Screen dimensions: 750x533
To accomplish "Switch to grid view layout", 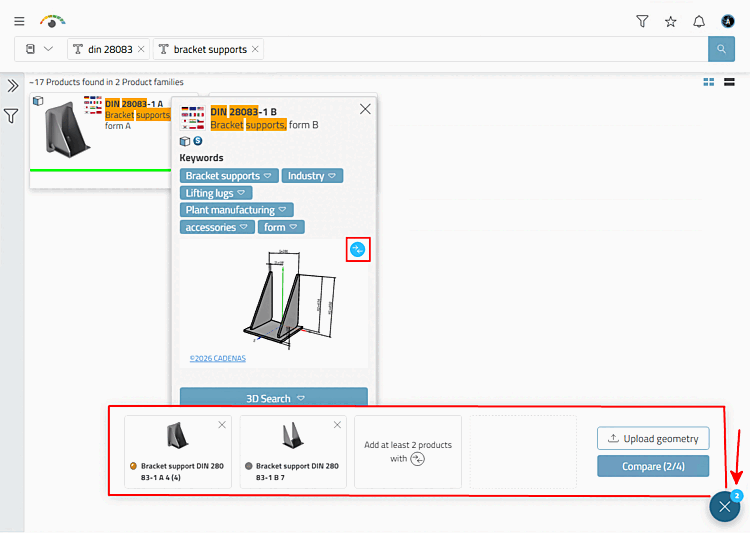I will point(709,82).
